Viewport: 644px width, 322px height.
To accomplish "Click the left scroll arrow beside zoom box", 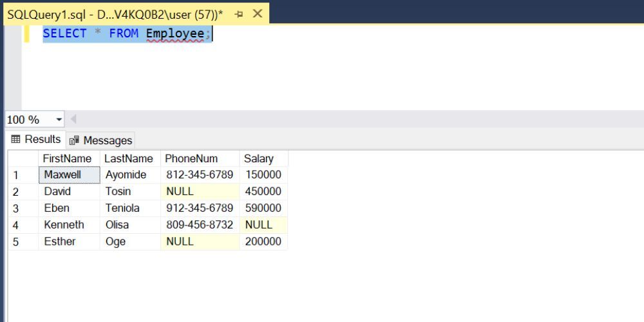I will pos(73,120).
